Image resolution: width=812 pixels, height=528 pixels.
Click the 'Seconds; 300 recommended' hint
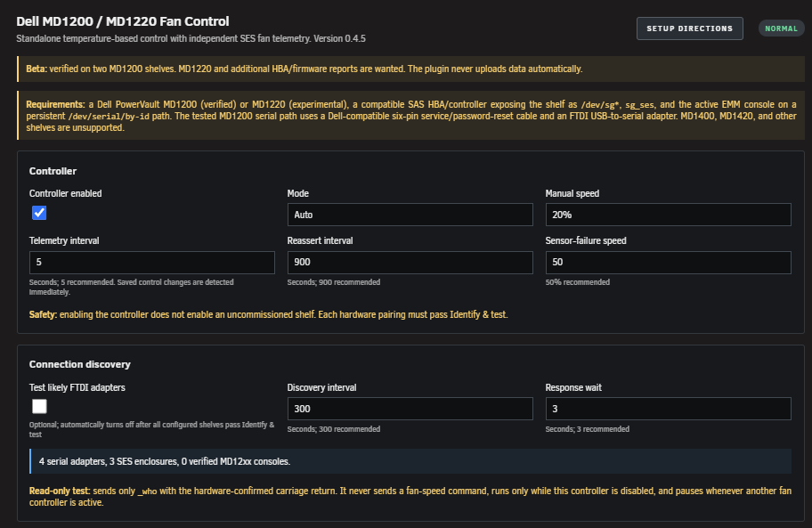tap(334, 429)
